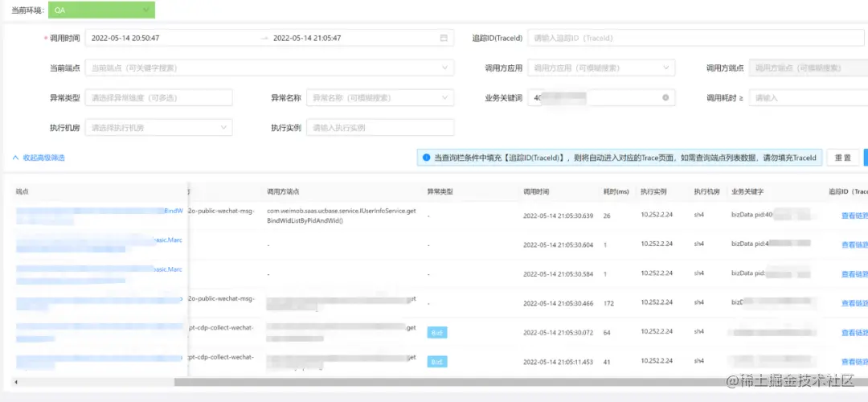This screenshot has width=868, height=402.
Task: Open trace link for row 21:05:11.453
Action: coord(854,362)
